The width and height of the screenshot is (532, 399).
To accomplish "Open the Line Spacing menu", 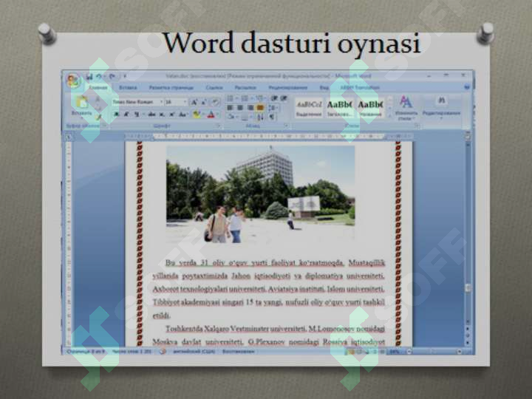I will pos(272,108).
